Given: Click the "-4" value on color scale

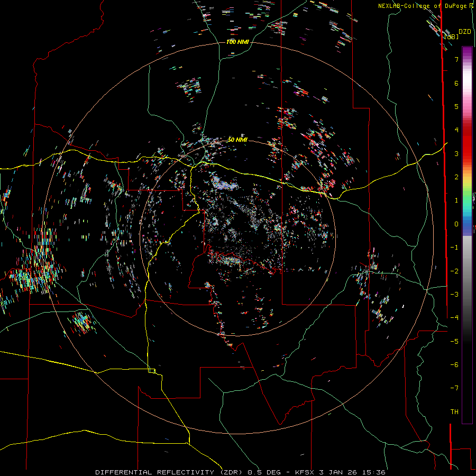Looking at the screenshot, I should pyautogui.click(x=454, y=317).
